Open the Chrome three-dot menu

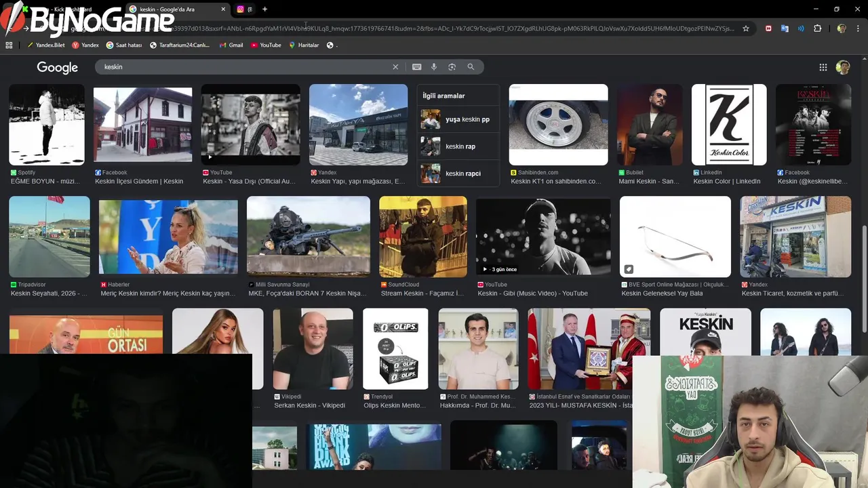tap(857, 28)
